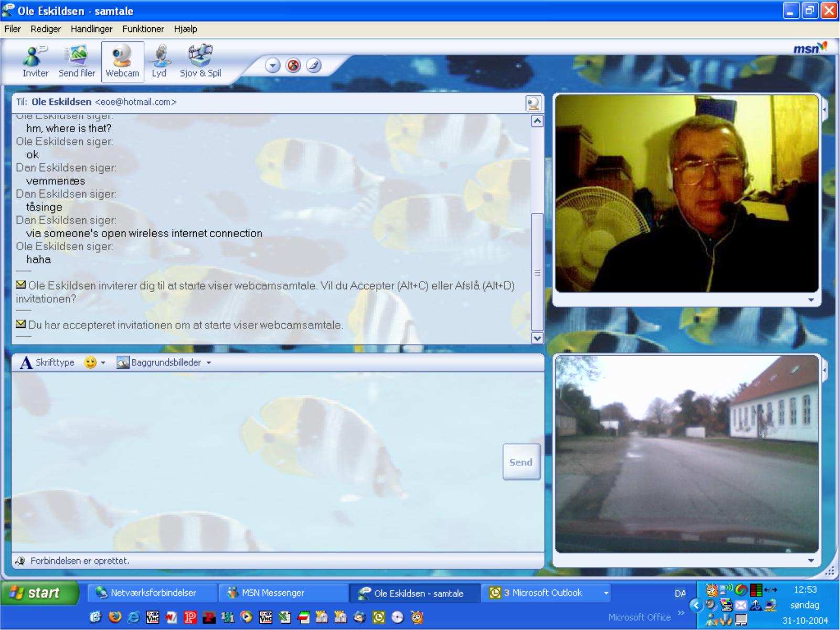Launch Windows Media Player from Quick Launch

point(247,617)
